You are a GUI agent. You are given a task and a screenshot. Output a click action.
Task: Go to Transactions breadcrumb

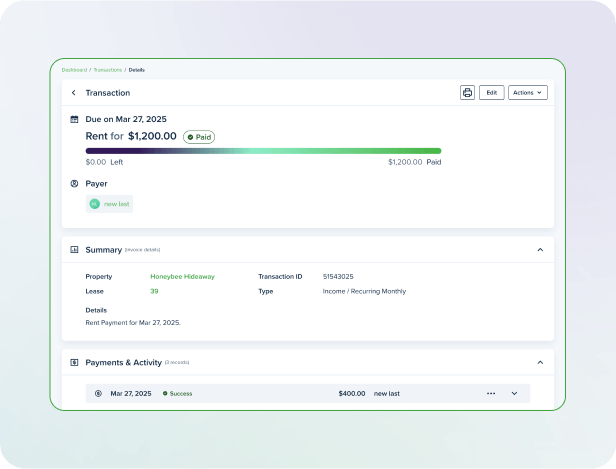coord(107,70)
